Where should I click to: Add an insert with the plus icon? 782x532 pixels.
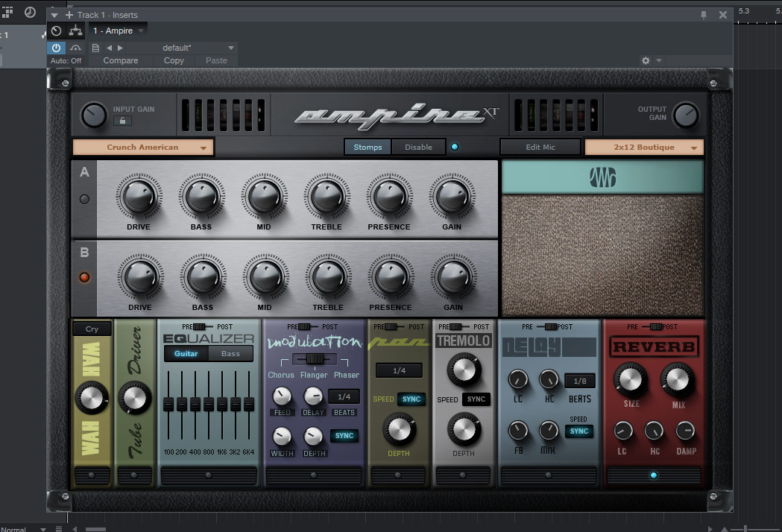pos(69,15)
